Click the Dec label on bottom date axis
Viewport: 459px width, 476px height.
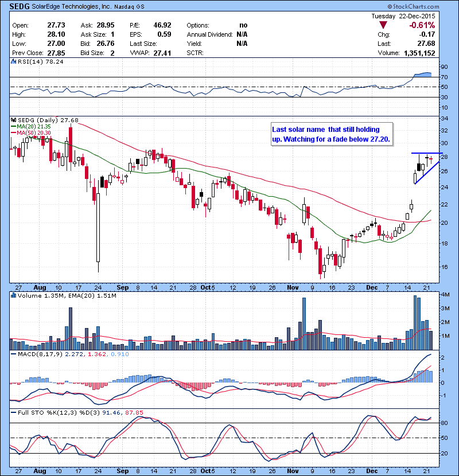click(372, 471)
